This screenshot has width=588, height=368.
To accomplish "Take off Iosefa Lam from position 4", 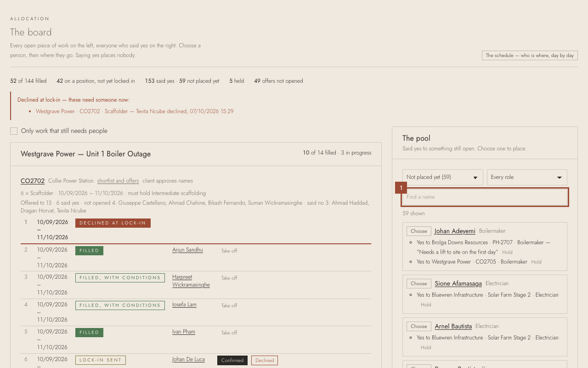I will coord(229,305).
